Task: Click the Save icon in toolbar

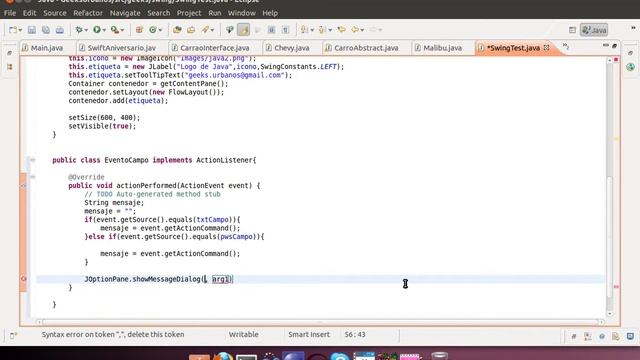Action: pos(32,30)
